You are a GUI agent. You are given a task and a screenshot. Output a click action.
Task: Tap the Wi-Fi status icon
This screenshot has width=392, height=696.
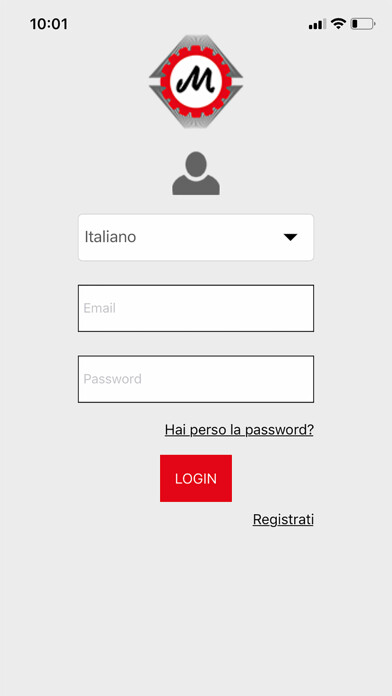tap(338, 24)
